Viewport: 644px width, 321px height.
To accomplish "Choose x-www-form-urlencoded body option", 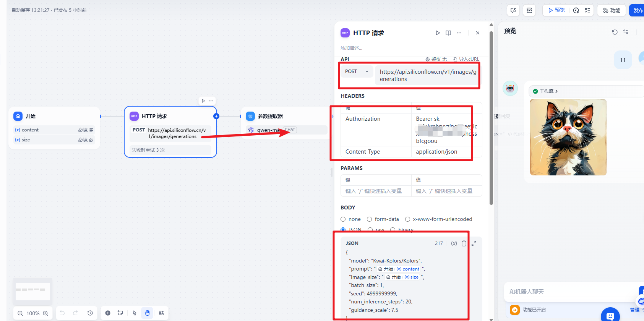I will 407,219.
